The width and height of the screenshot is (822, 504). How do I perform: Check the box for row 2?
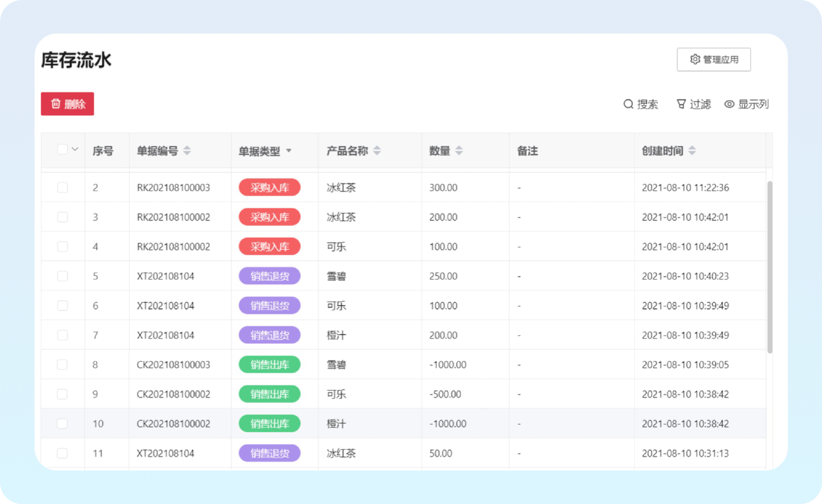62,187
